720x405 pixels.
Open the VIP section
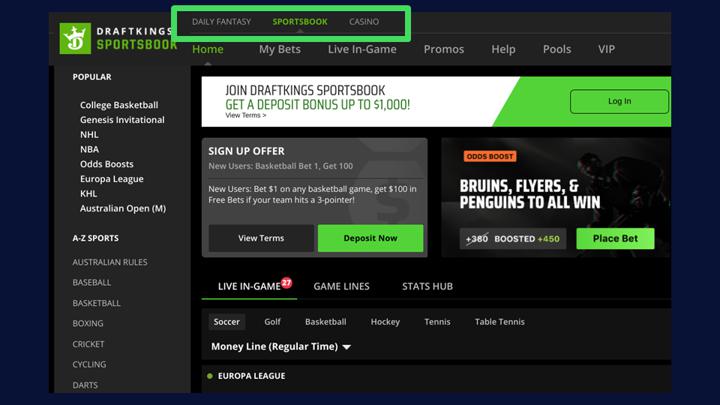pyautogui.click(x=606, y=49)
